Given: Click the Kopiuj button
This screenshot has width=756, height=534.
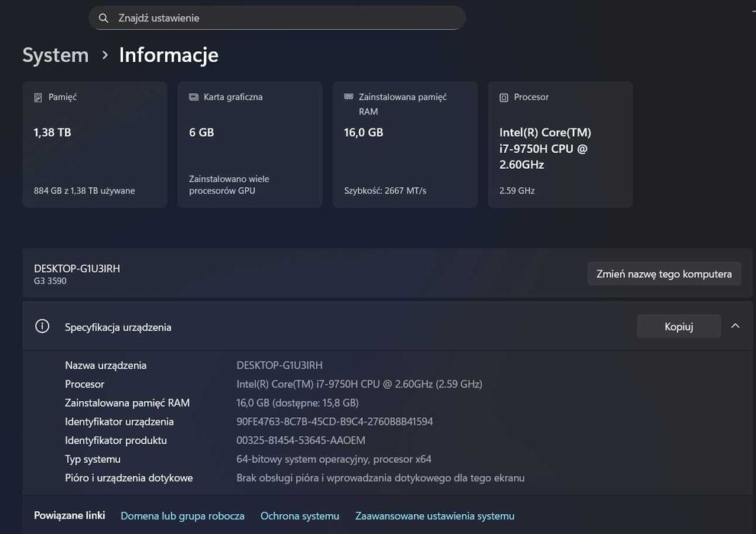Looking at the screenshot, I should pos(679,326).
